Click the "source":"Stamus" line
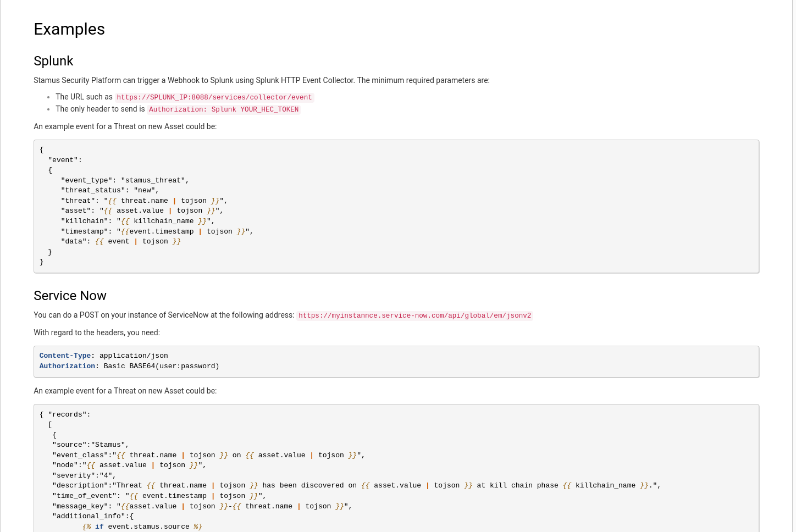The height and width of the screenshot is (532, 796). [x=91, y=445]
